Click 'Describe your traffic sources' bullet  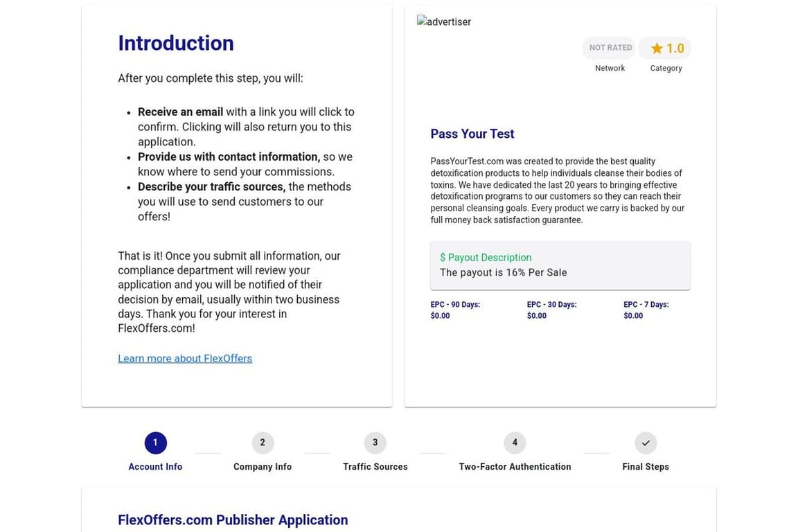pyautogui.click(x=212, y=187)
